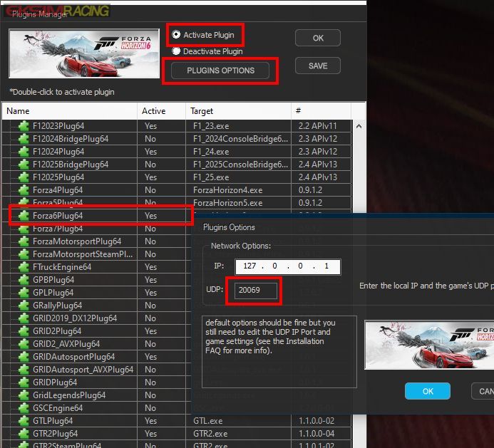The image size is (494, 448).
Task: Click the GRIDAutosportPlug64 plugin icon
Action: click(x=24, y=357)
